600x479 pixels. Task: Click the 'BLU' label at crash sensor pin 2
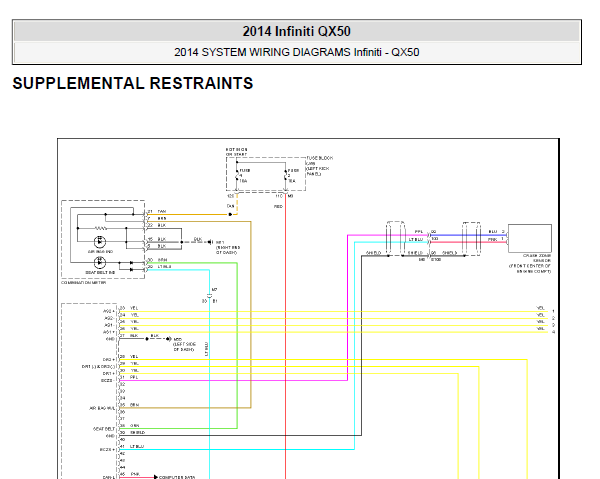pos(493,231)
